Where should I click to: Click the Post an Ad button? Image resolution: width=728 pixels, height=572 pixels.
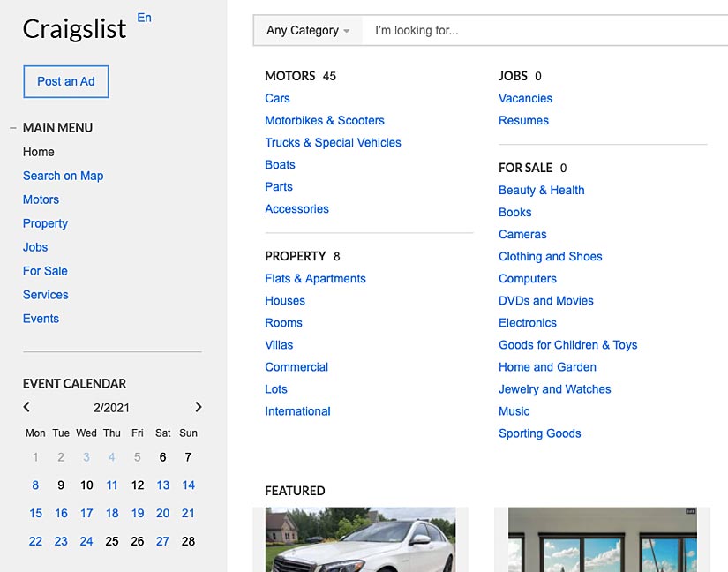click(66, 81)
